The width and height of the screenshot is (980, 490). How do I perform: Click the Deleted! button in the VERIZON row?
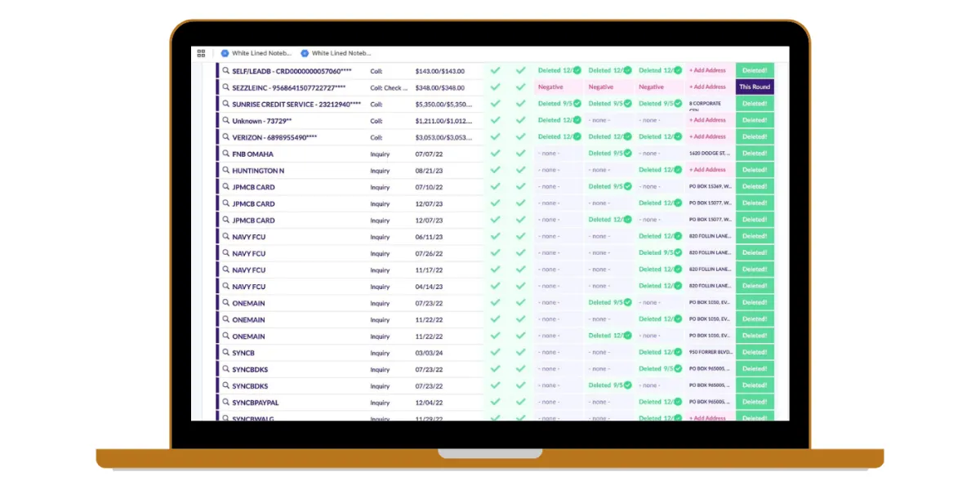click(x=755, y=137)
